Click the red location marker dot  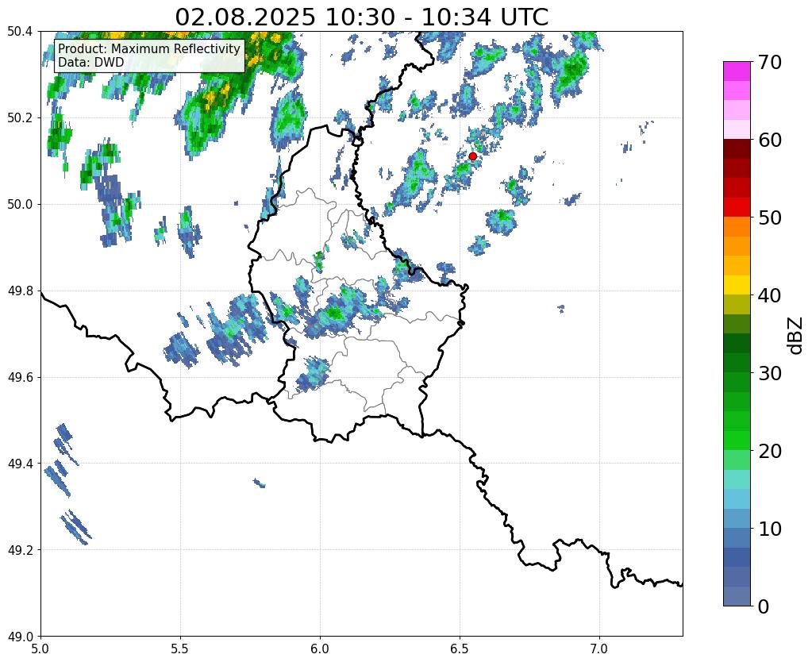coord(472,156)
